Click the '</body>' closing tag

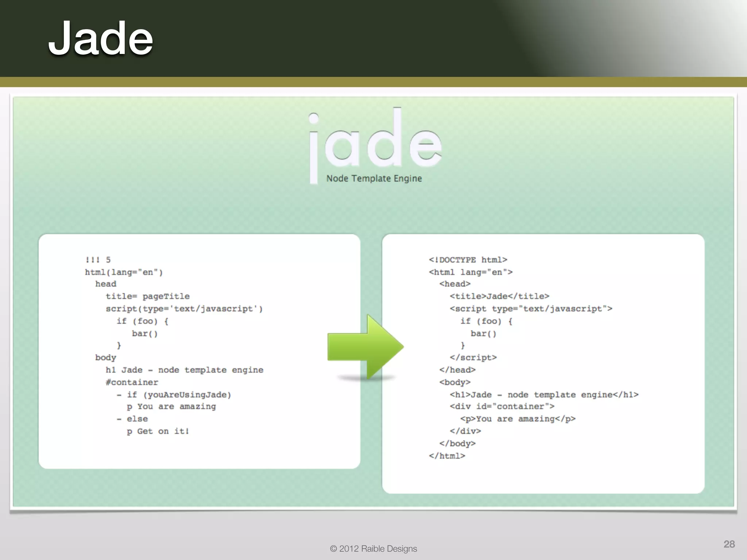(x=458, y=443)
